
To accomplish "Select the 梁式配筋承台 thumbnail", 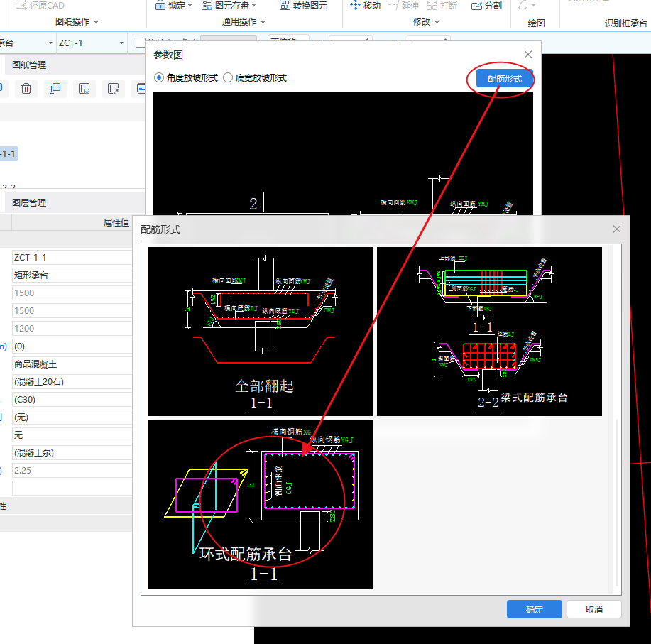I will (x=490, y=332).
